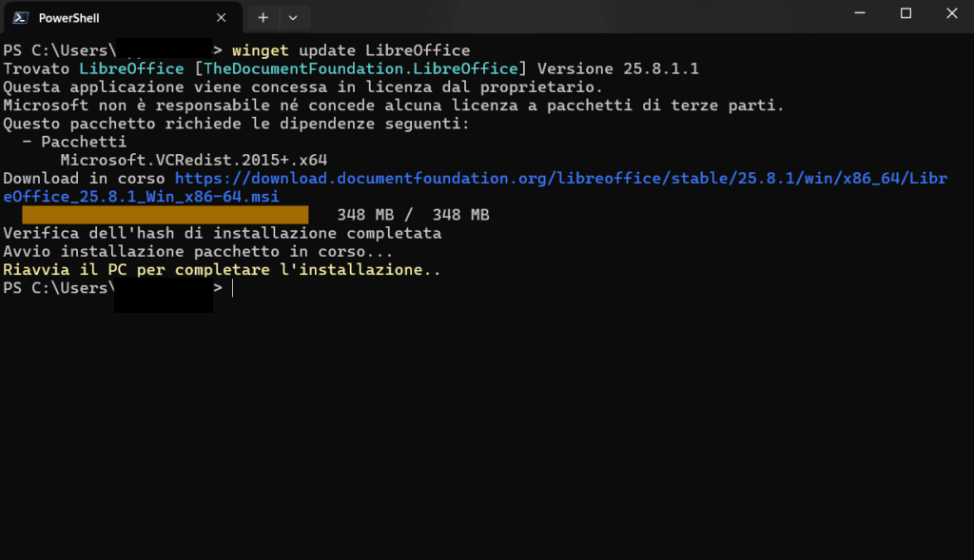
Task: Click the '348 MB / 348 MB' size text
Action: pyautogui.click(x=413, y=215)
